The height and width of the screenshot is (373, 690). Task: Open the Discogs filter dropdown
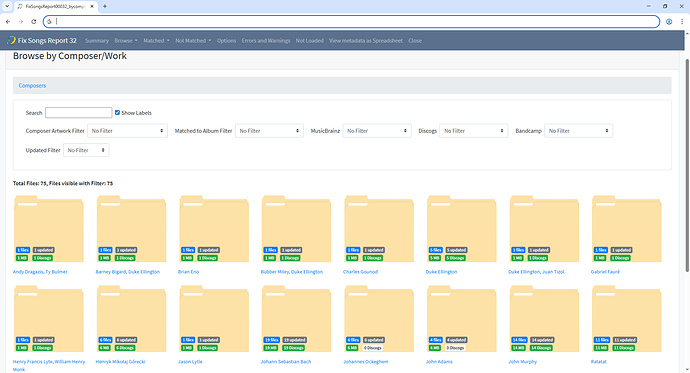click(x=474, y=131)
